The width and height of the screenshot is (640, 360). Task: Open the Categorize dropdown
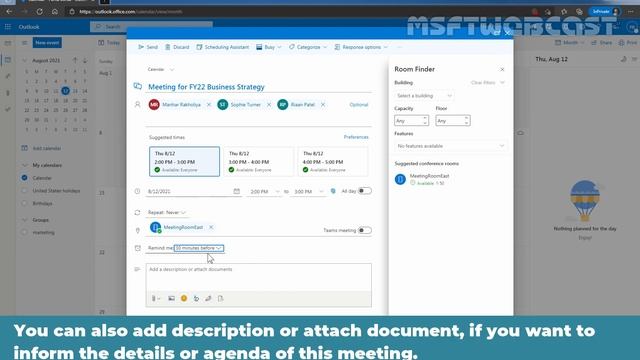pyautogui.click(x=308, y=47)
